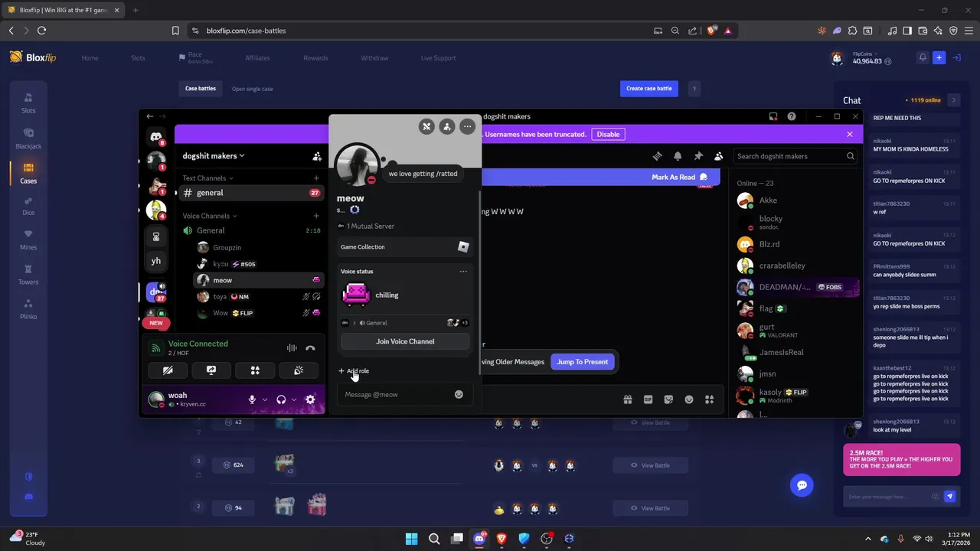Toggle member list icon in Discord header
Viewport: 980px width, 551px height.
point(718,156)
